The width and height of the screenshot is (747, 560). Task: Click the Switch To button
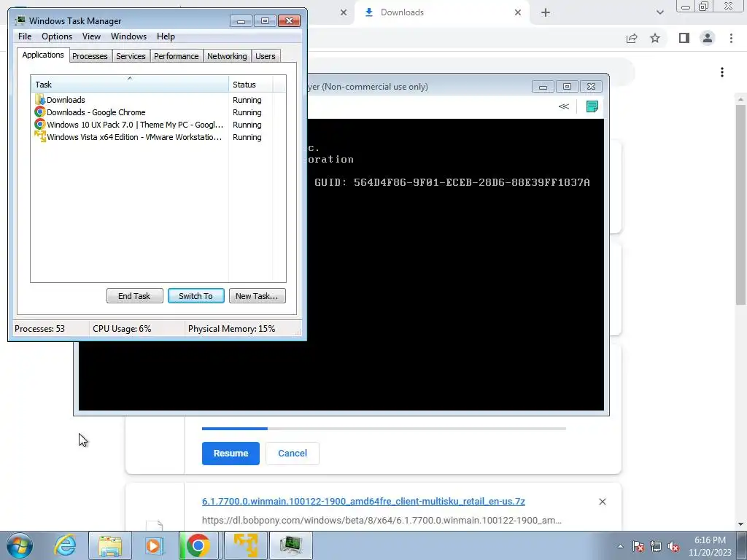coord(196,296)
